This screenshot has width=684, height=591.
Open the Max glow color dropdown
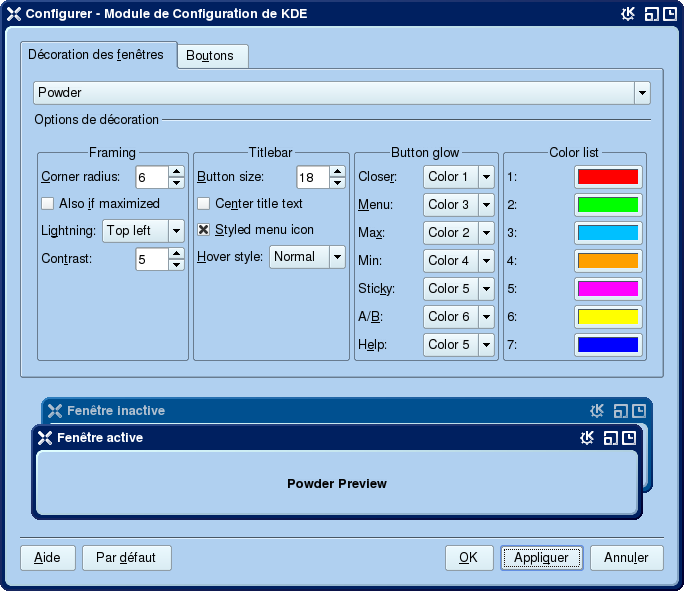tap(458, 233)
